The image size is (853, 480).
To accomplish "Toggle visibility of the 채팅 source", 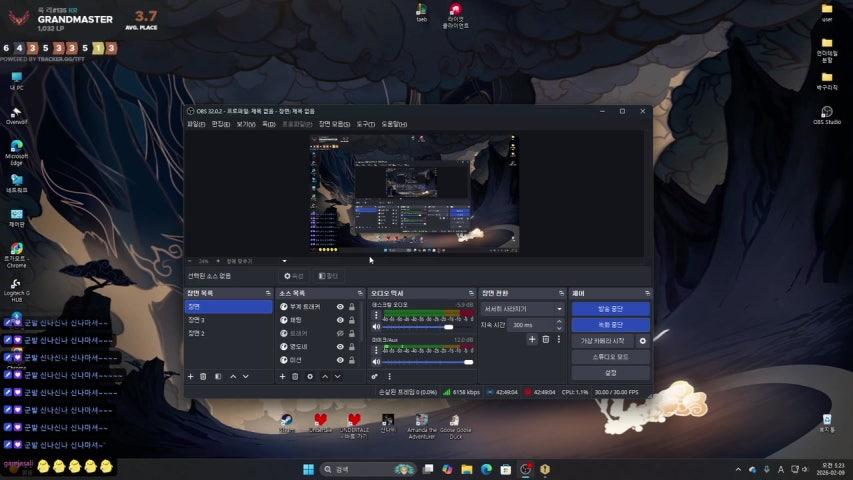I will pyautogui.click(x=340, y=320).
